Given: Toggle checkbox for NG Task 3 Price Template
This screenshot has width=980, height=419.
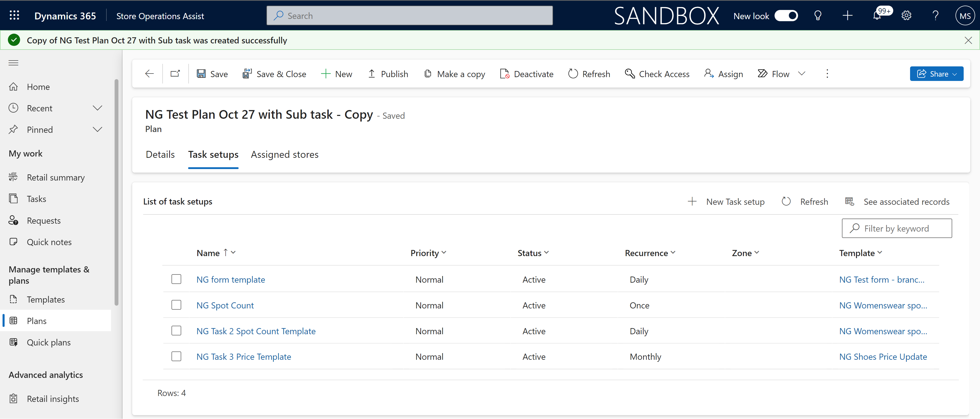Looking at the screenshot, I should tap(177, 356).
